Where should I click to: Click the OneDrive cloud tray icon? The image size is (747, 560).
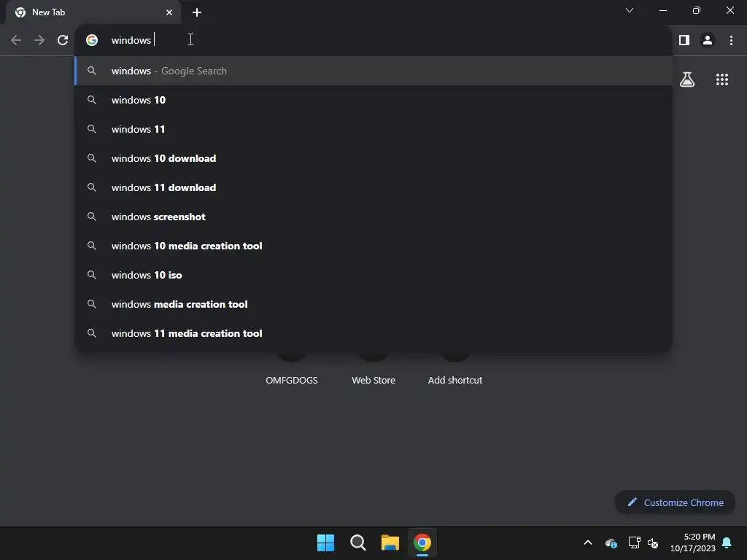point(611,542)
